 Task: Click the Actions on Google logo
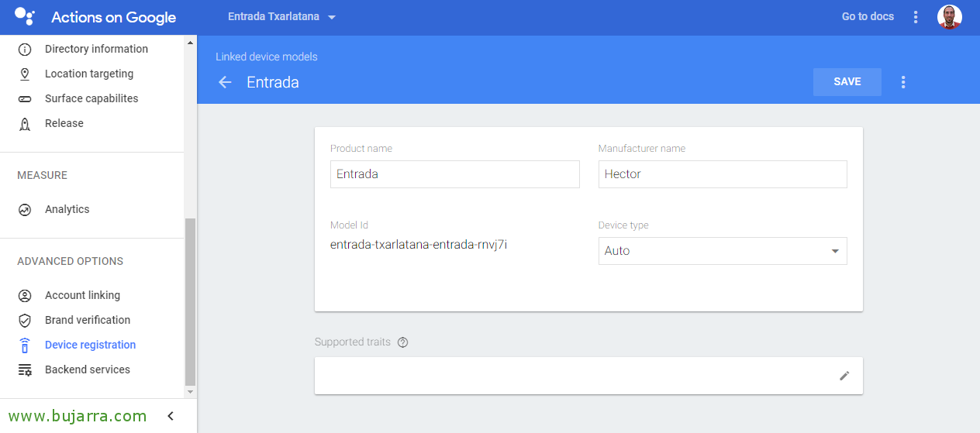click(25, 16)
